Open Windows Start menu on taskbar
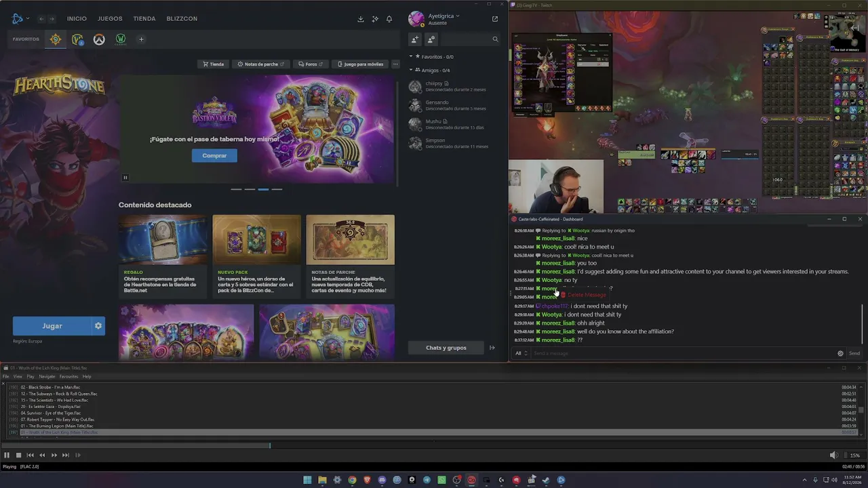 [x=307, y=480]
